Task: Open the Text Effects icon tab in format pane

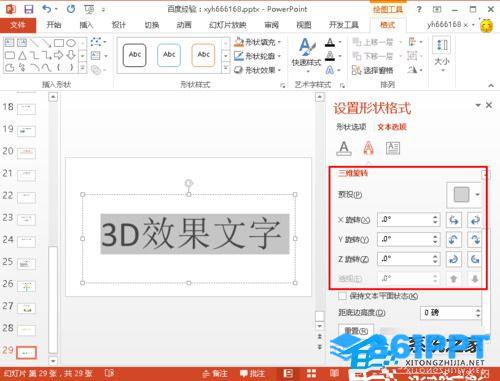Action: [x=368, y=148]
